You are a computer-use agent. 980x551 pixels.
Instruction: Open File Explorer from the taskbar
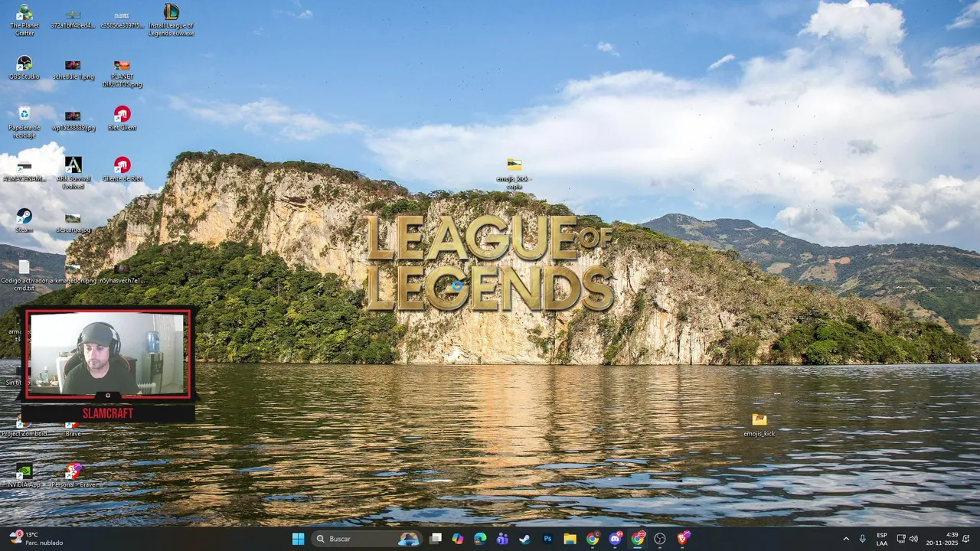pos(570,539)
